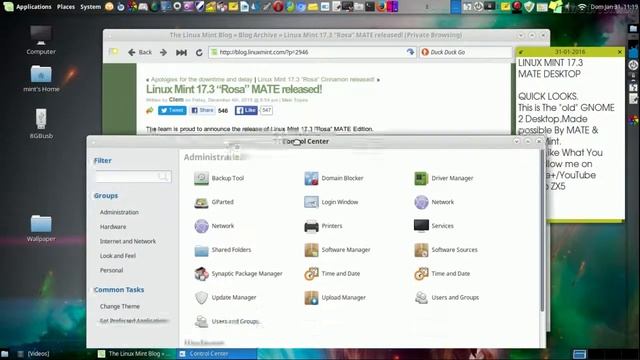
Task: Open 8GBusb drive desktop icon
Action: click(41, 123)
